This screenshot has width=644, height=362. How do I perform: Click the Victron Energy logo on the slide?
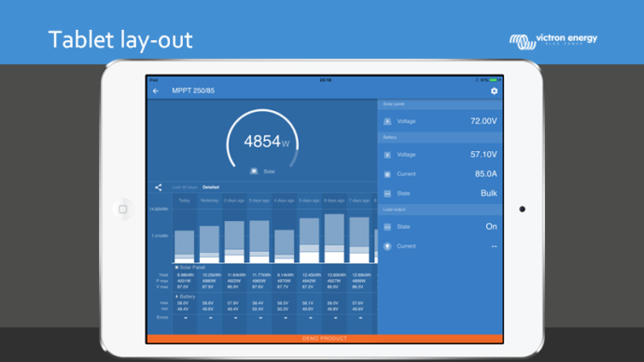pyautogui.click(x=553, y=41)
